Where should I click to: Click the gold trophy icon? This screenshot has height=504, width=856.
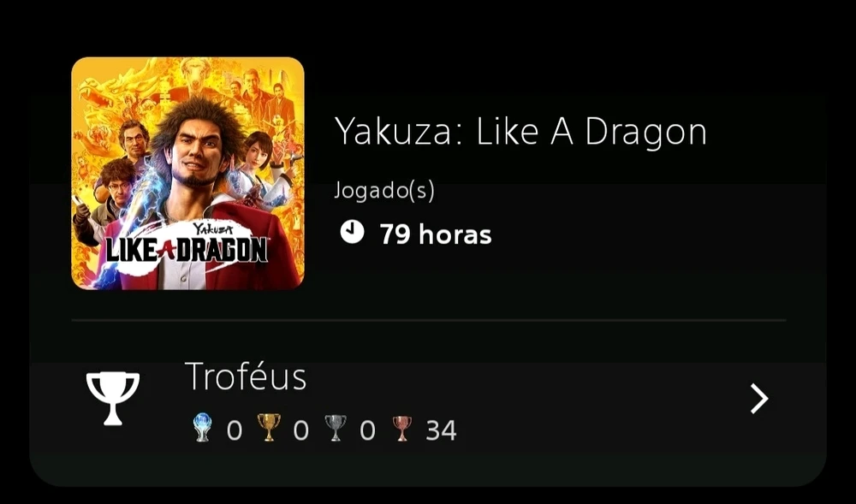(269, 428)
